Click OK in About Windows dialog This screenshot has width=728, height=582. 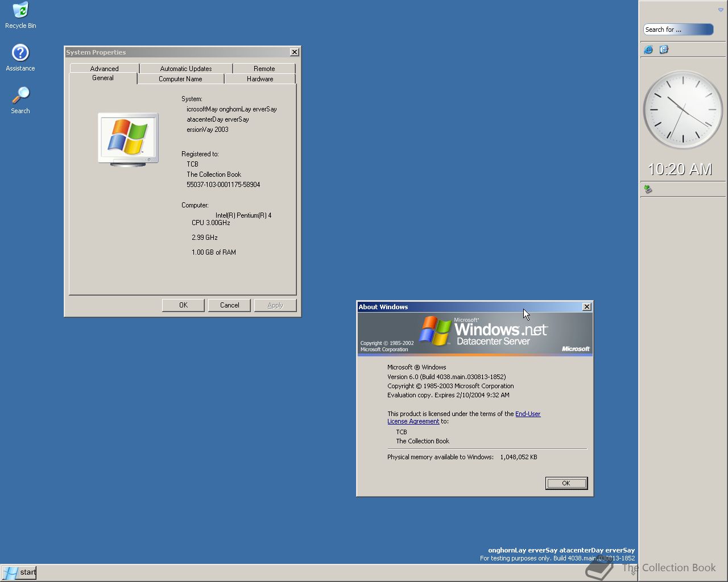coord(566,483)
